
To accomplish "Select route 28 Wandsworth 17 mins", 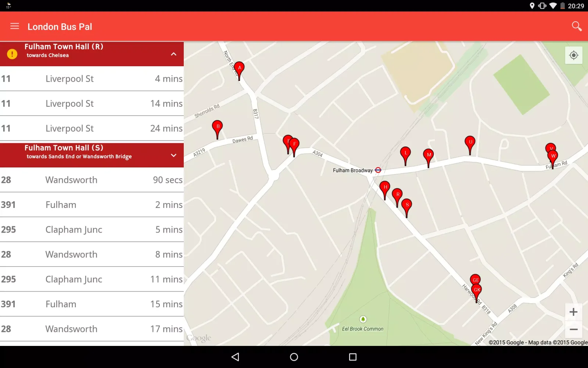I will [x=92, y=329].
